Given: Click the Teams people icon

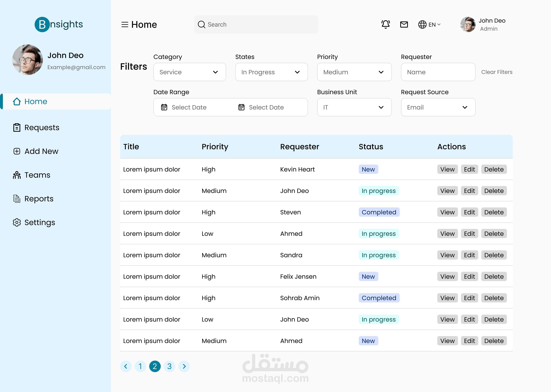Looking at the screenshot, I should coord(17,175).
